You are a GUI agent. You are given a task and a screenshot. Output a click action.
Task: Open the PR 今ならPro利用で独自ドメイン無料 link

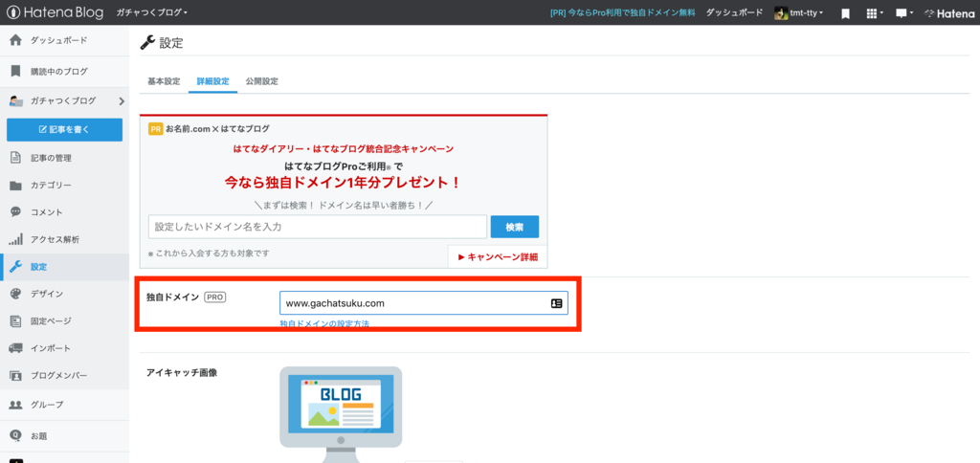(622, 12)
